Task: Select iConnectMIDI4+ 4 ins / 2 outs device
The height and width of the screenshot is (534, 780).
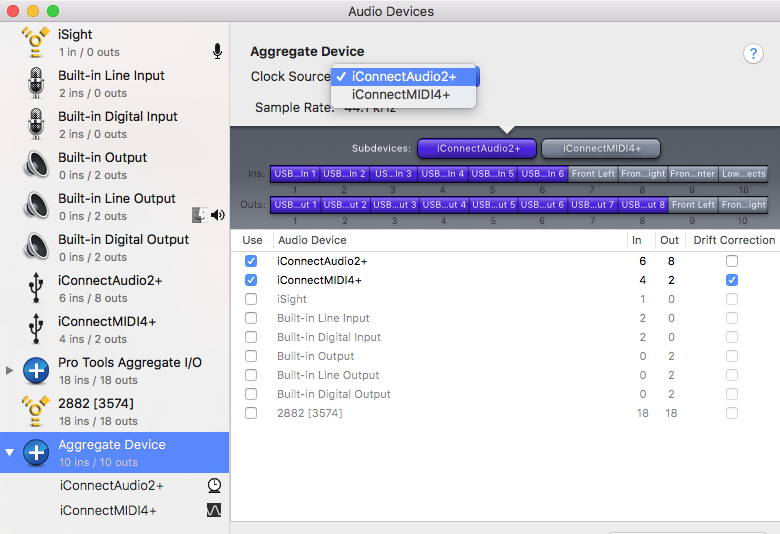Action: click(114, 329)
